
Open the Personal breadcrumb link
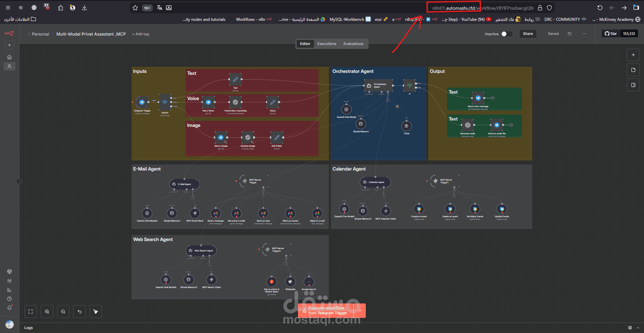[x=40, y=34]
